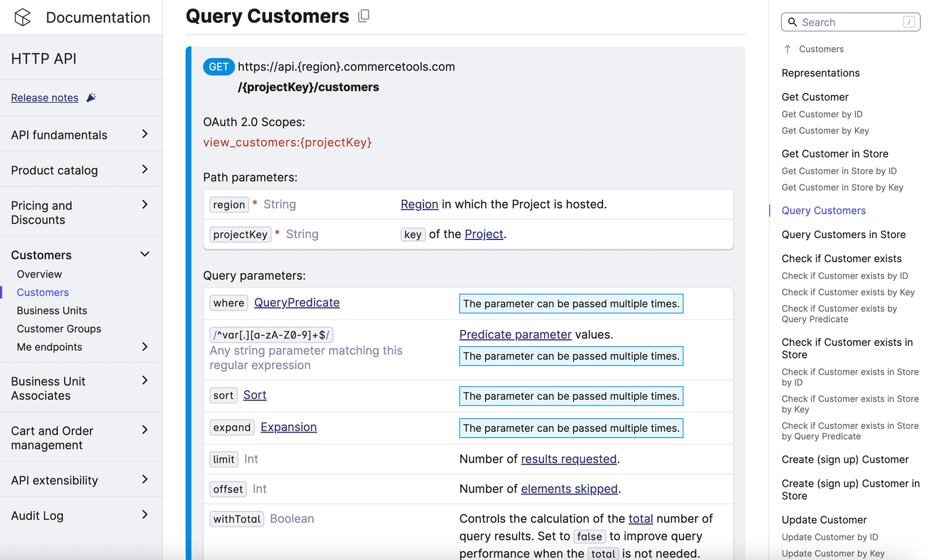
Task: Follow the QueryPredicate link
Action: tap(297, 302)
